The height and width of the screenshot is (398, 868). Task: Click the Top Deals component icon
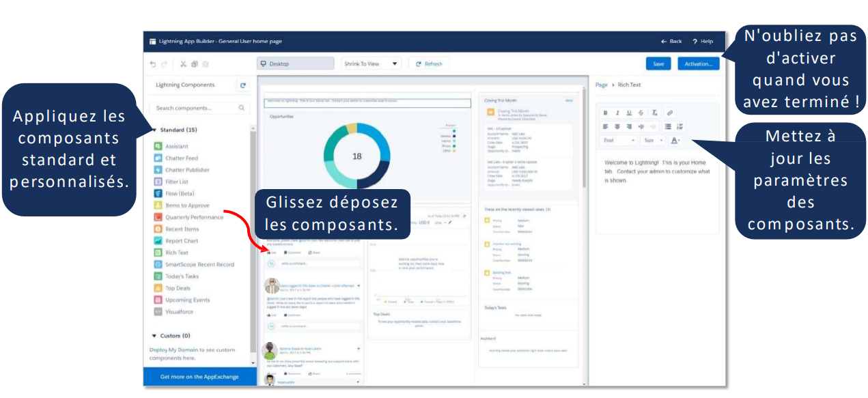tap(158, 288)
